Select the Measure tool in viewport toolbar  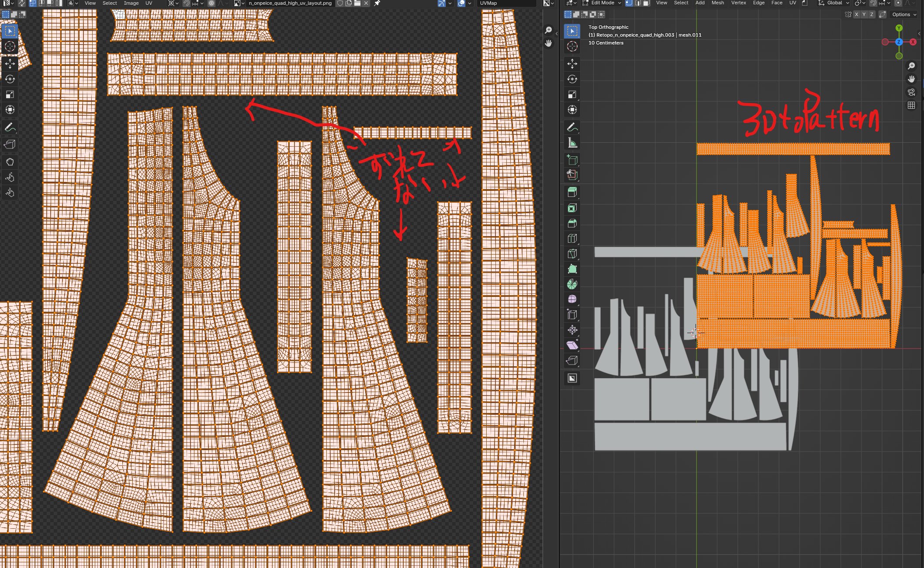pyautogui.click(x=572, y=143)
